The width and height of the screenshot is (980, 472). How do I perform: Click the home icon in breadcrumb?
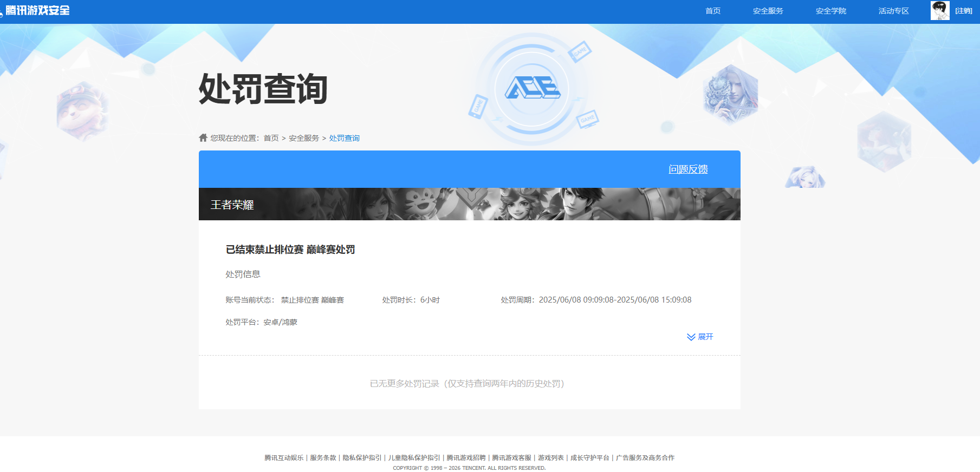[203, 137]
